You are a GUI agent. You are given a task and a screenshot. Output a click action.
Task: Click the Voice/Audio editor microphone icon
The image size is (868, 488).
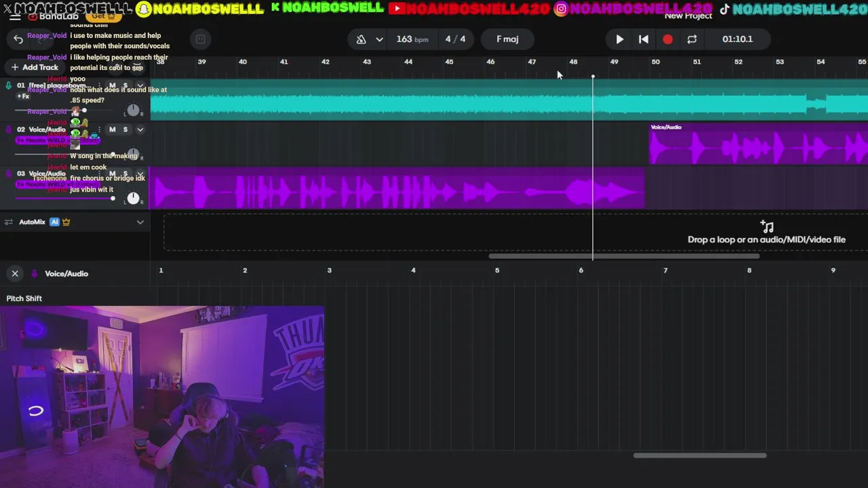[34, 273]
